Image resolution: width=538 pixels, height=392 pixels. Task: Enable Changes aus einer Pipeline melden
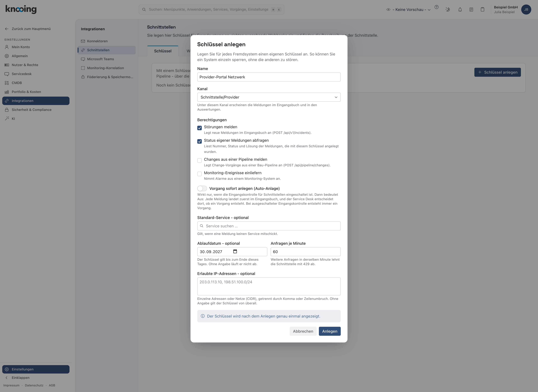point(199,160)
